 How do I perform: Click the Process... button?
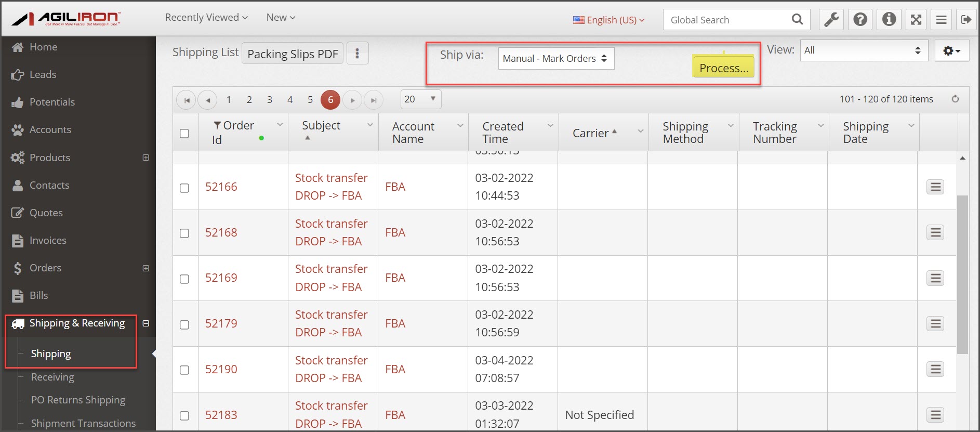tap(724, 68)
